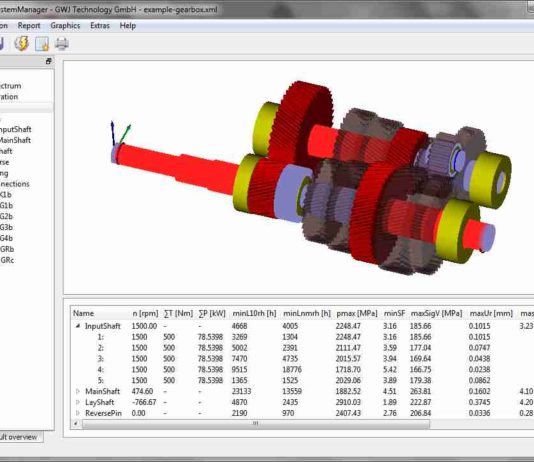
Task: Select the G1b item in sidebar tree
Action: tap(6, 205)
